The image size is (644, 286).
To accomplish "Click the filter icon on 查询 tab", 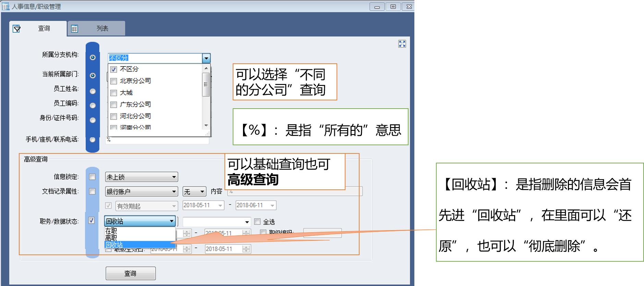I will tap(16, 29).
